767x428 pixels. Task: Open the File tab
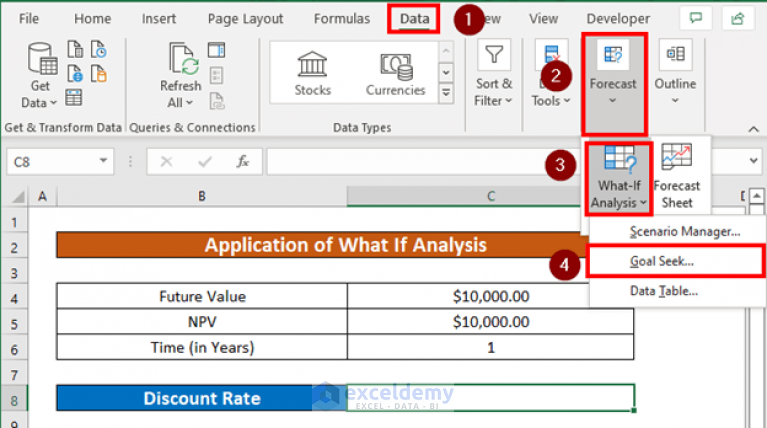point(29,19)
